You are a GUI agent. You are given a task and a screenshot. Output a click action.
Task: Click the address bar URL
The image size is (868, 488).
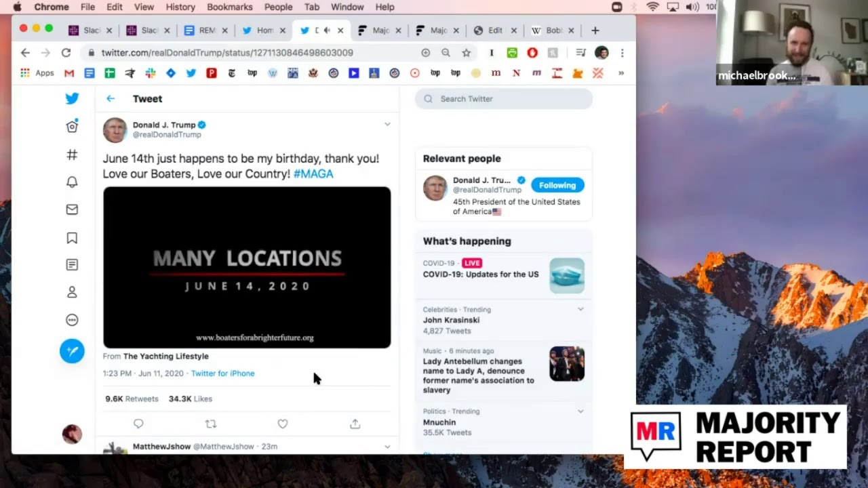227,53
